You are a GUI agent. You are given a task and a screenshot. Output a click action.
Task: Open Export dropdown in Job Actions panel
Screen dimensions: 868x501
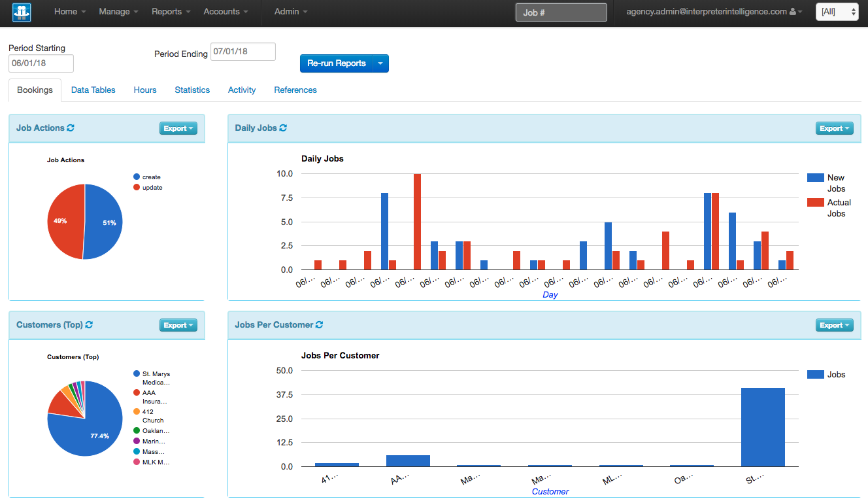[178, 129]
